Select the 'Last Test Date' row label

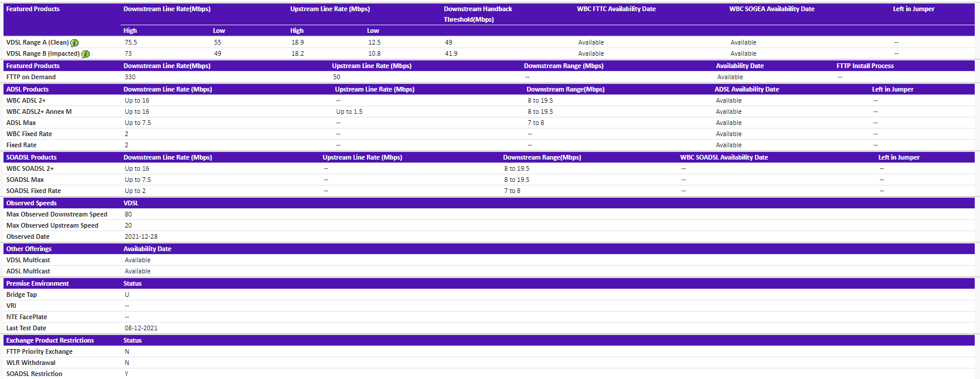click(26, 328)
